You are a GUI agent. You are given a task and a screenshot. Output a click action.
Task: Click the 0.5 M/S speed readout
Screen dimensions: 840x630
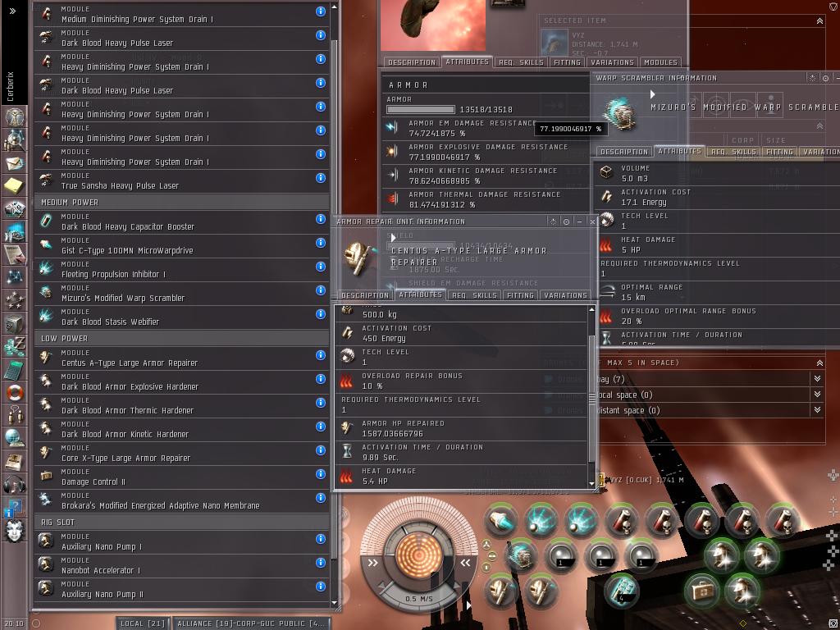[418, 598]
